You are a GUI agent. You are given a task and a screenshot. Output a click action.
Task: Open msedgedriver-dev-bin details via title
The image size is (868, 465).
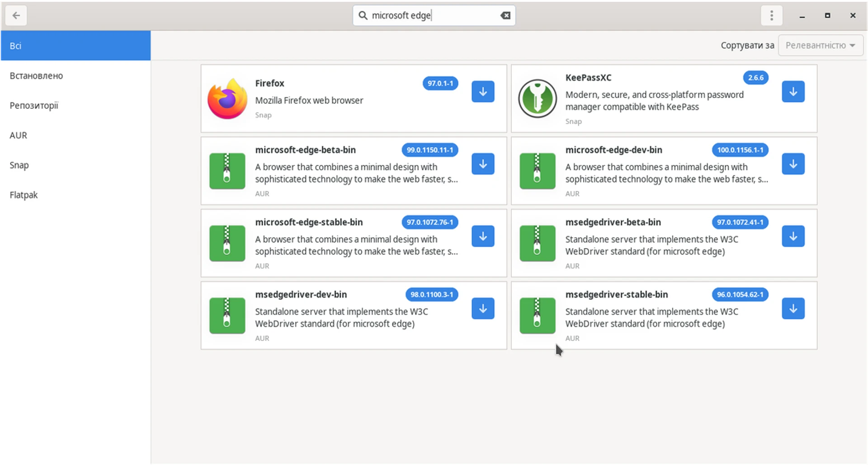coord(301,295)
